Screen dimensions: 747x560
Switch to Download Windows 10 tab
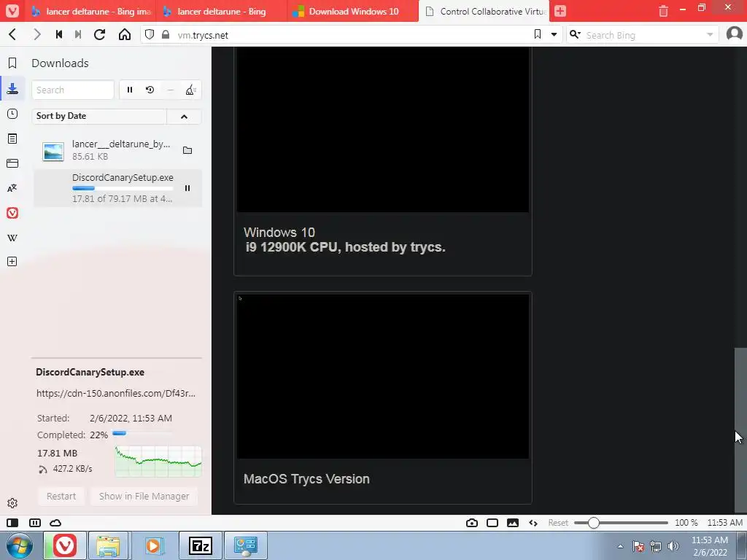tap(353, 12)
